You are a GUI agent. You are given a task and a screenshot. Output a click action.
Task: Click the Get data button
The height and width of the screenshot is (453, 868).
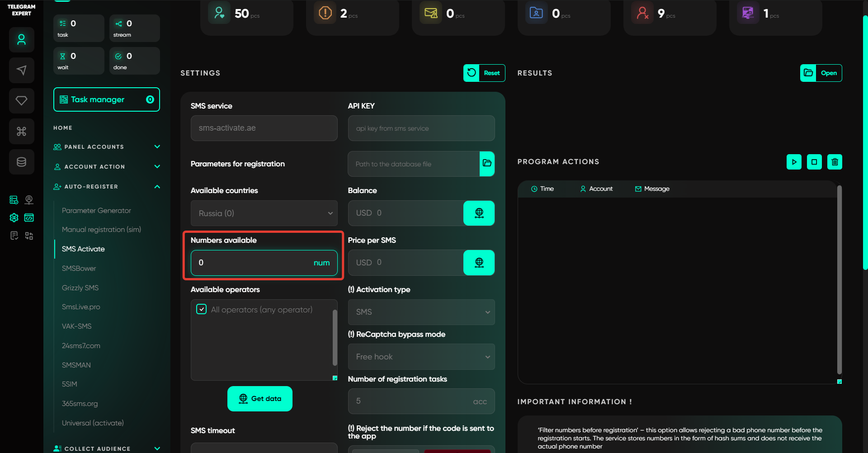[260, 399]
